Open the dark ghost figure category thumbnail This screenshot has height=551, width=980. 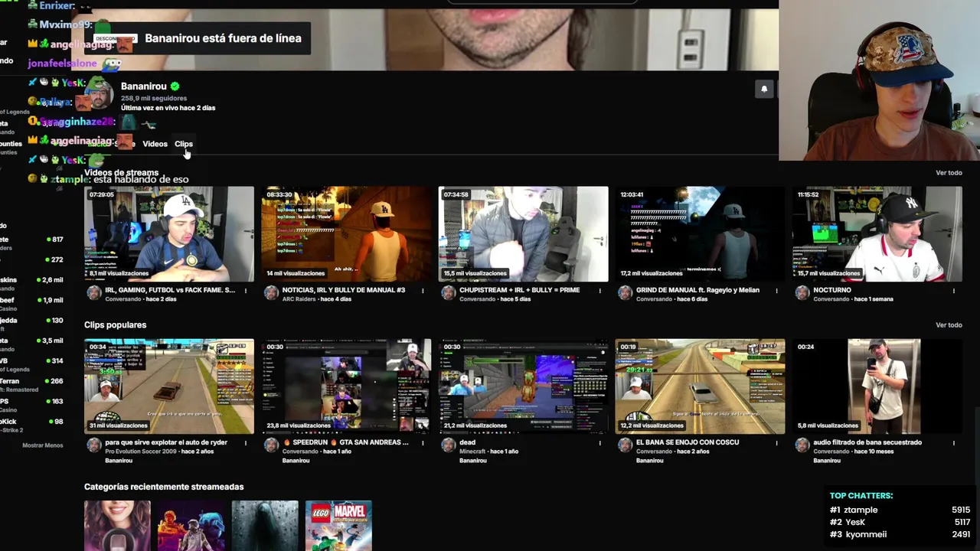265,526
